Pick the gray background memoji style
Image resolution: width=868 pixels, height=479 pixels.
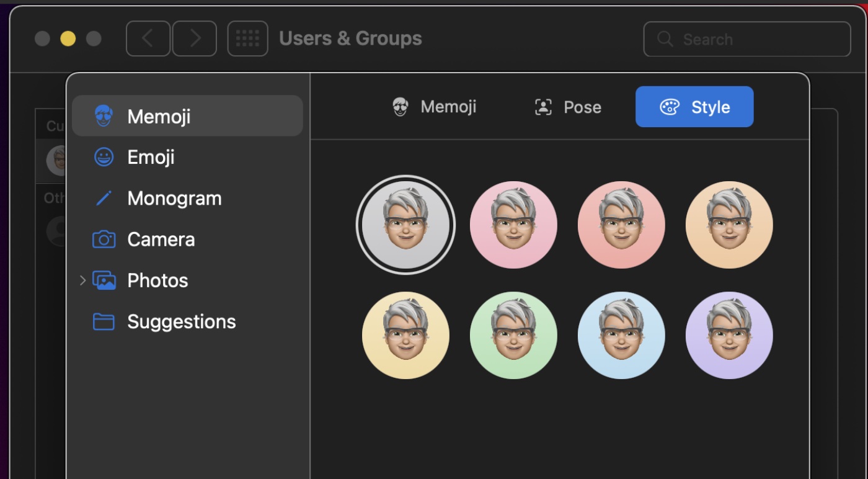click(405, 225)
